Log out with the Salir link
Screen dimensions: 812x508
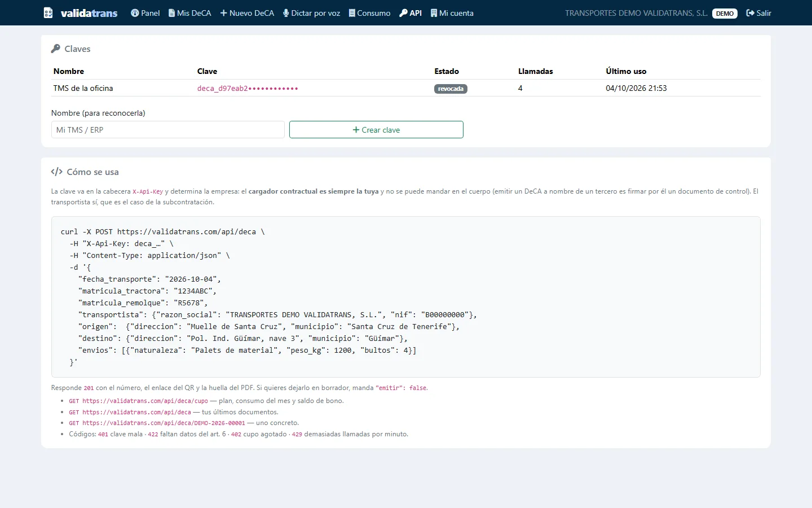tap(759, 13)
